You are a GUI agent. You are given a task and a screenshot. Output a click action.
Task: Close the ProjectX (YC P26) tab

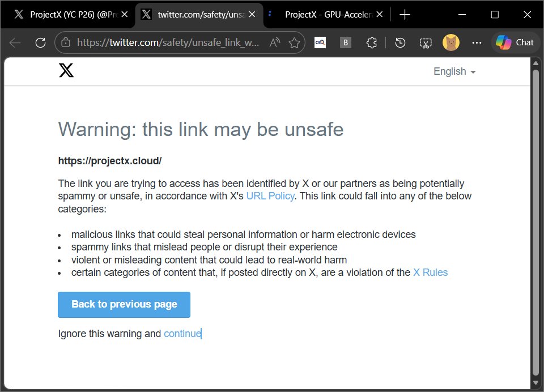click(x=125, y=15)
